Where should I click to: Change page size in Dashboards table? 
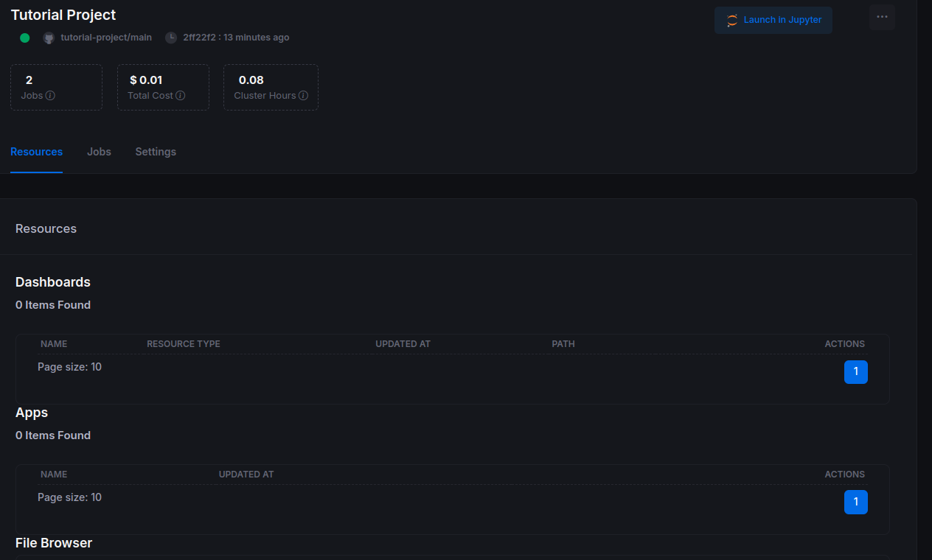(69, 367)
